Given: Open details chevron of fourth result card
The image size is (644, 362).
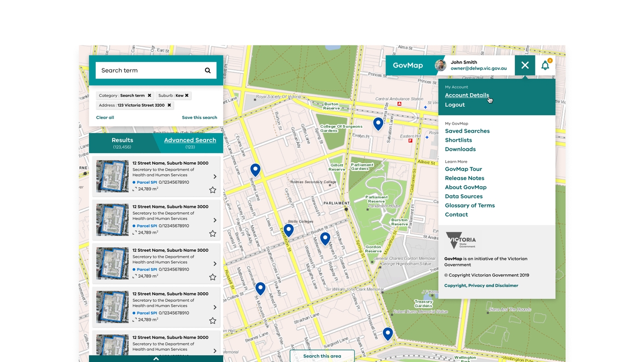Looking at the screenshot, I should coord(215,307).
